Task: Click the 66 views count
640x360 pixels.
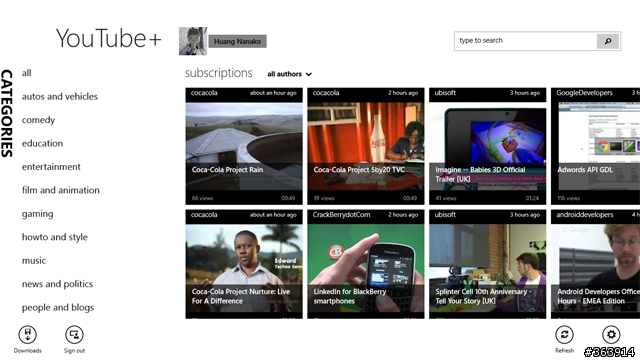Action: (202, 198)
